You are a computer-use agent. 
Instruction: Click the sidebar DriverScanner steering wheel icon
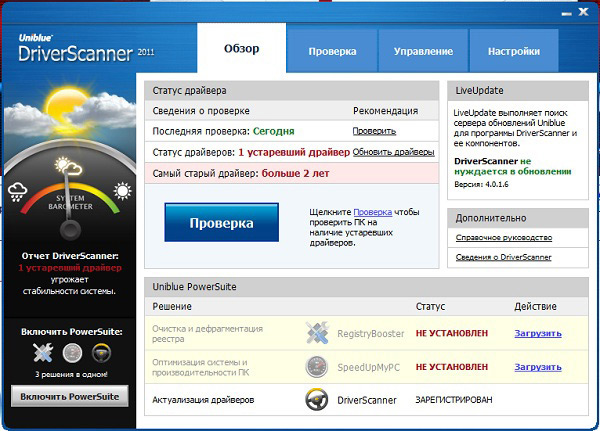pyautogui.click(x=102, y=353)
